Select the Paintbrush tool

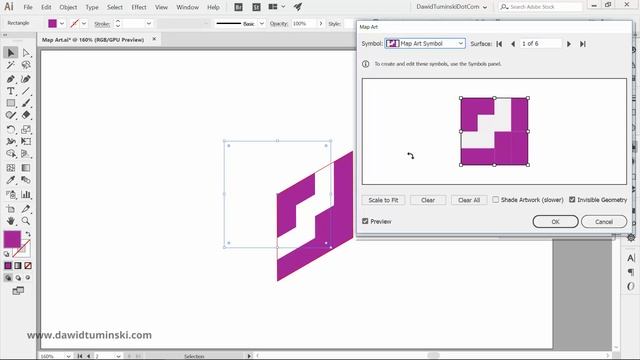coord(26,103)
